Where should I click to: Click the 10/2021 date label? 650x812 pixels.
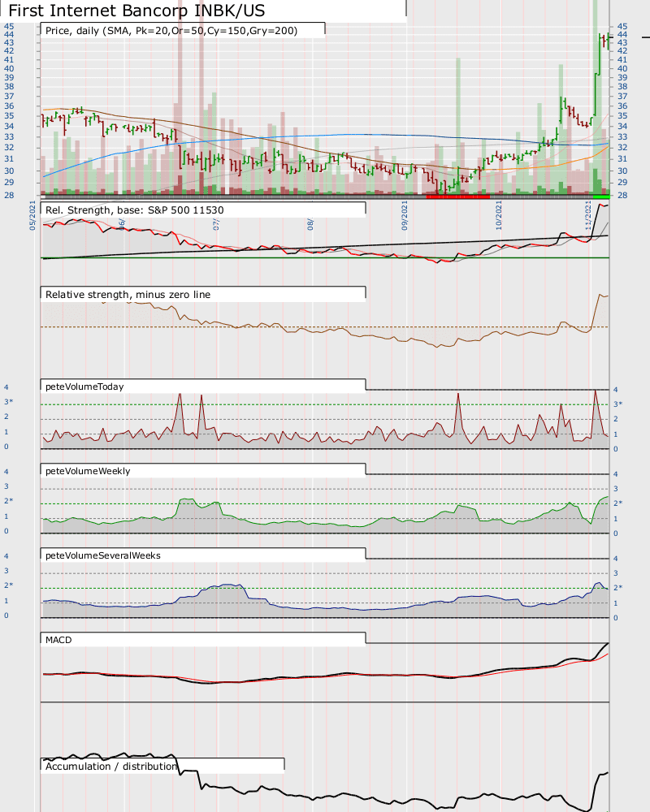(x=499, y=215)
